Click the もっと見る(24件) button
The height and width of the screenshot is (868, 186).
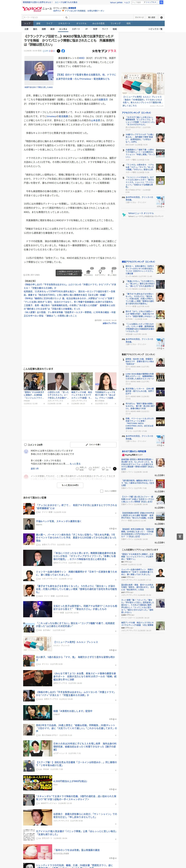(70, 485)
